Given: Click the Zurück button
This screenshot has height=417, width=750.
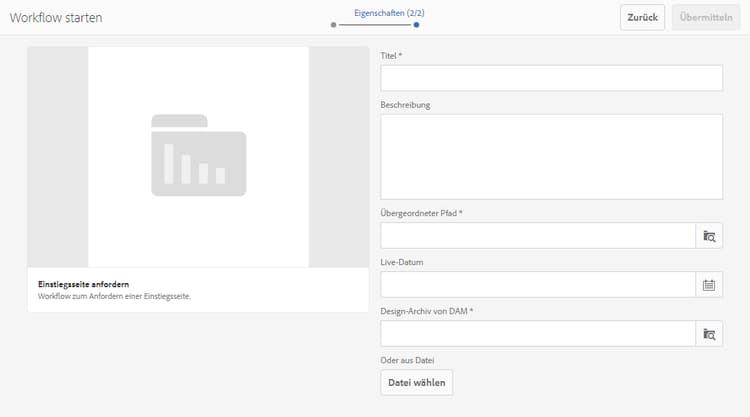Looking at the screenshot, I should pyautogui.click(x=642, y=18).
